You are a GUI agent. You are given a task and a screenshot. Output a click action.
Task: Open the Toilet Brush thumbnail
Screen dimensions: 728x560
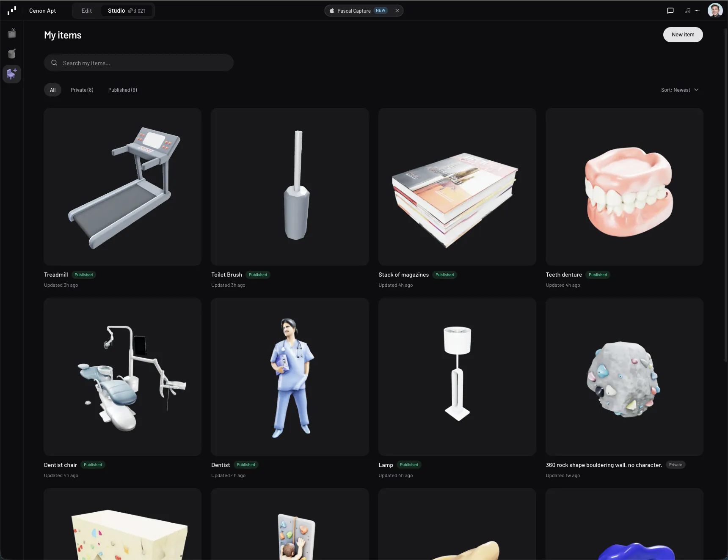(290, 187)
